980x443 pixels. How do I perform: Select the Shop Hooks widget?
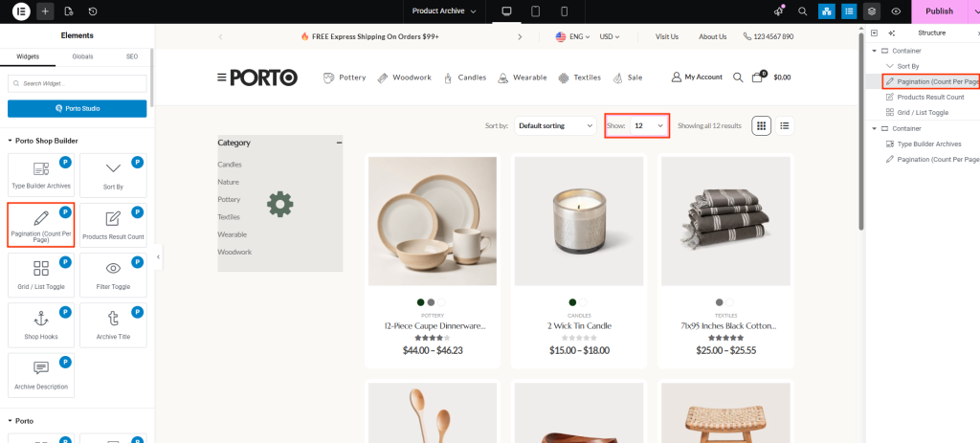click(41, 329)
